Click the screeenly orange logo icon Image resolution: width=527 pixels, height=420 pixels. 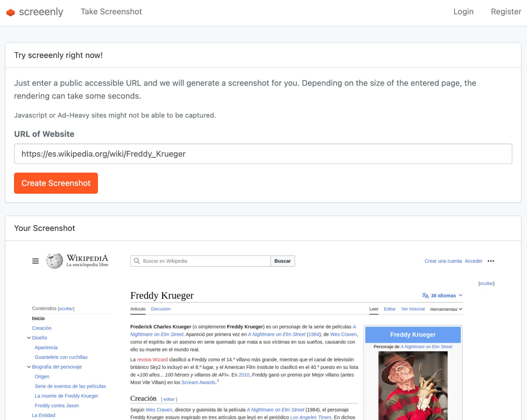point(11,12)
